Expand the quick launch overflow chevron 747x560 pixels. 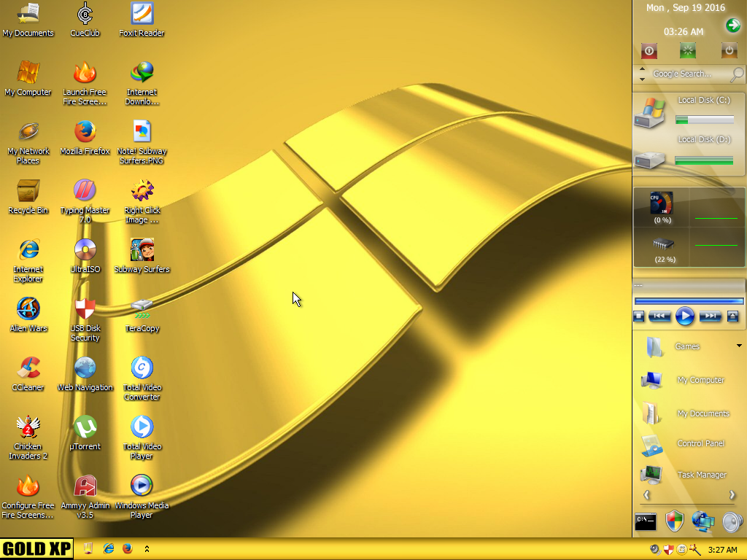[147, 548]
